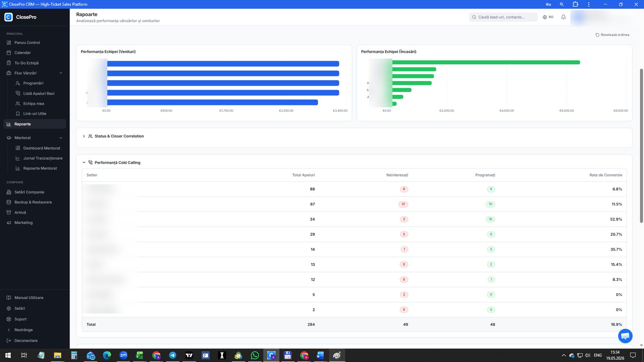
Task: Open the browser three-dot menu
Action: tap(588, 4)
